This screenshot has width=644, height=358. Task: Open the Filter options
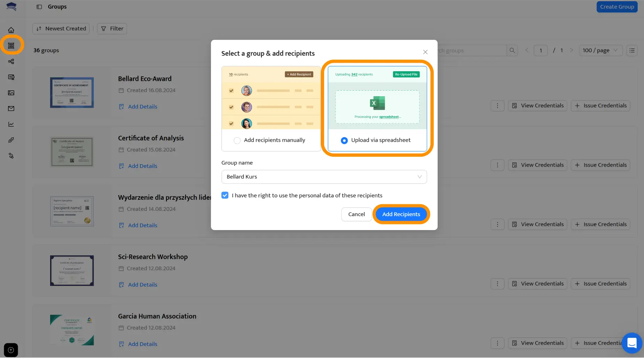pos(112,28)
